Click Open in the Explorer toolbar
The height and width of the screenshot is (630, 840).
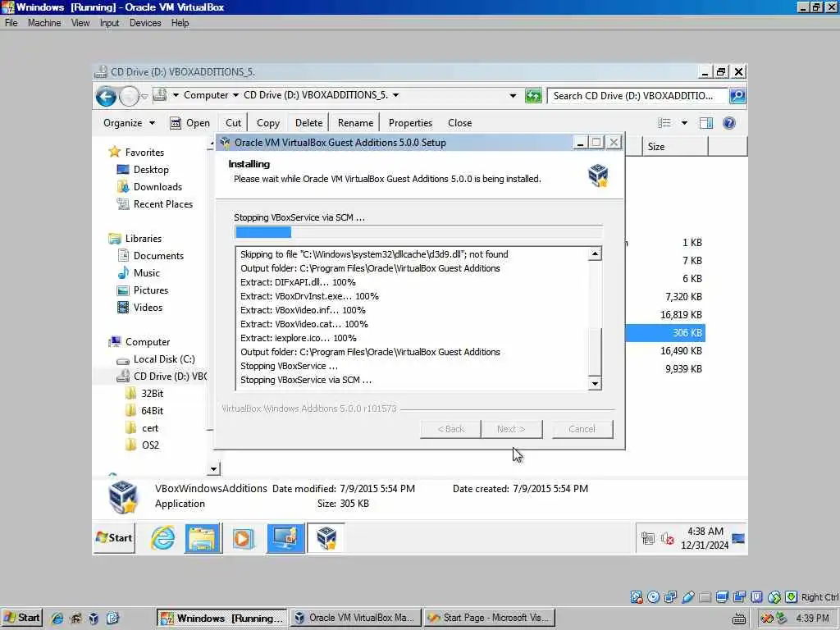click(x=190, y=123)
